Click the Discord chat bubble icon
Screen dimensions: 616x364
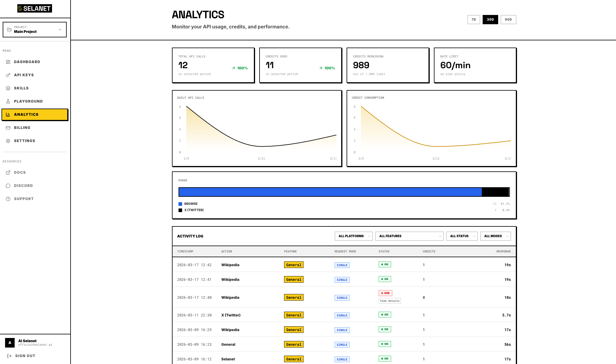coord(8,186)
